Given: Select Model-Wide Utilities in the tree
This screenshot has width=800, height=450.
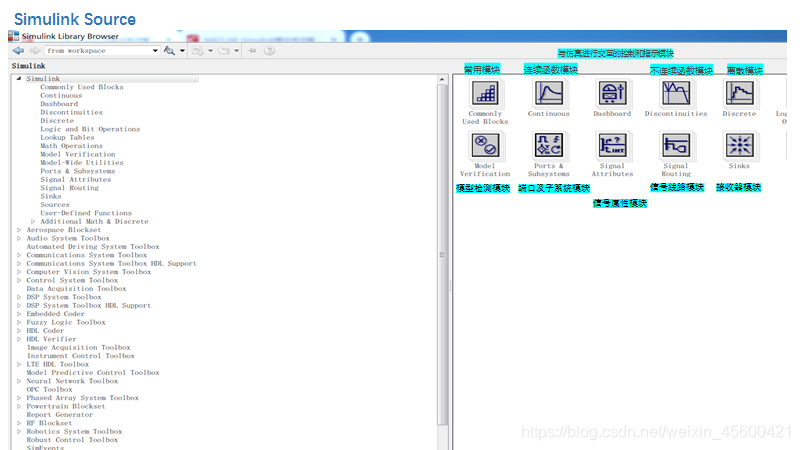Looking at the screenshot, I should 82,163.
